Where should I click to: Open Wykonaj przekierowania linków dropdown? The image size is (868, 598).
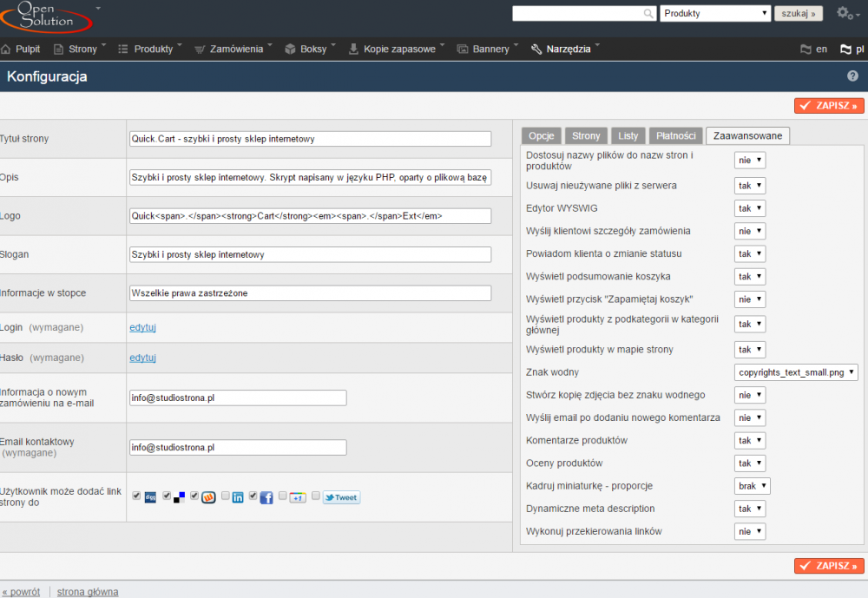point(750,531)
